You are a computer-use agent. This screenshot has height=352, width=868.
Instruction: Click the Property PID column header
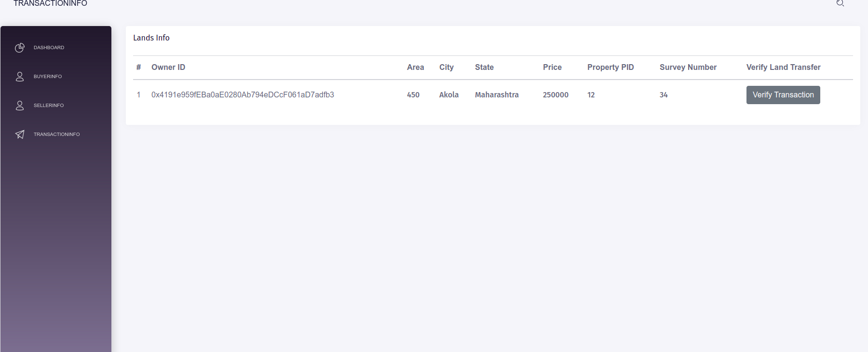coord(610,68)
